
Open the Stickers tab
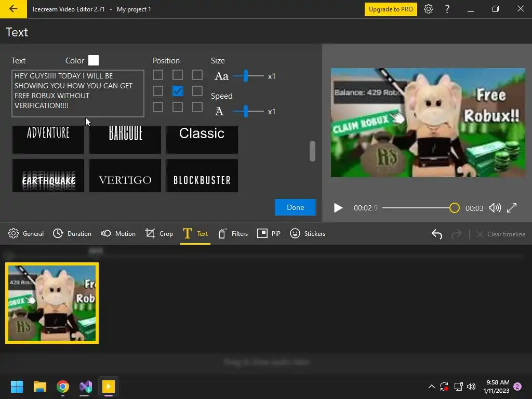(308, 233)
